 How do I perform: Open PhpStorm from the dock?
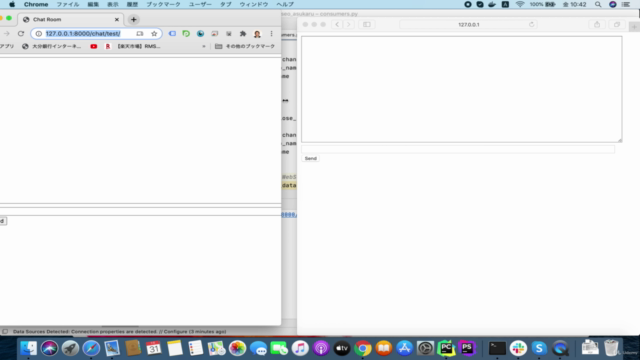point(467,348)
